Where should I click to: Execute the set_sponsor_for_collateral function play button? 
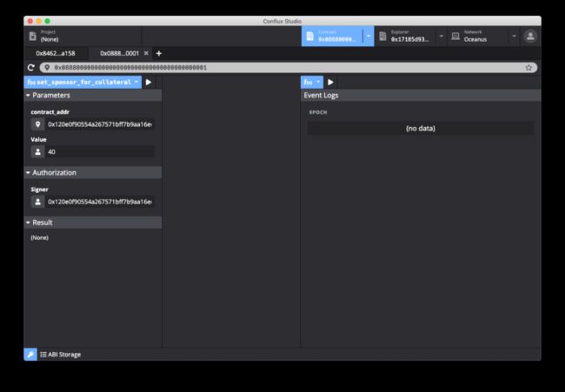click(x=149, y=83)
